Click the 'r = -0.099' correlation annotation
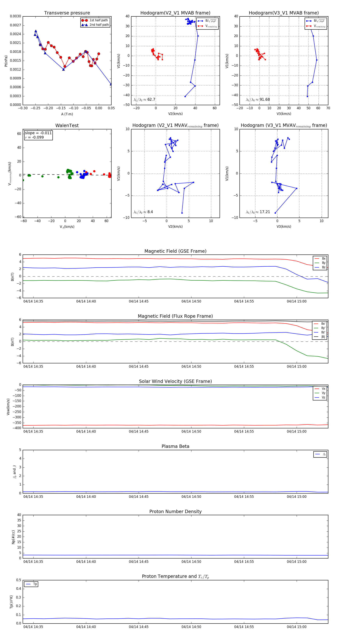 click(35, 137)
